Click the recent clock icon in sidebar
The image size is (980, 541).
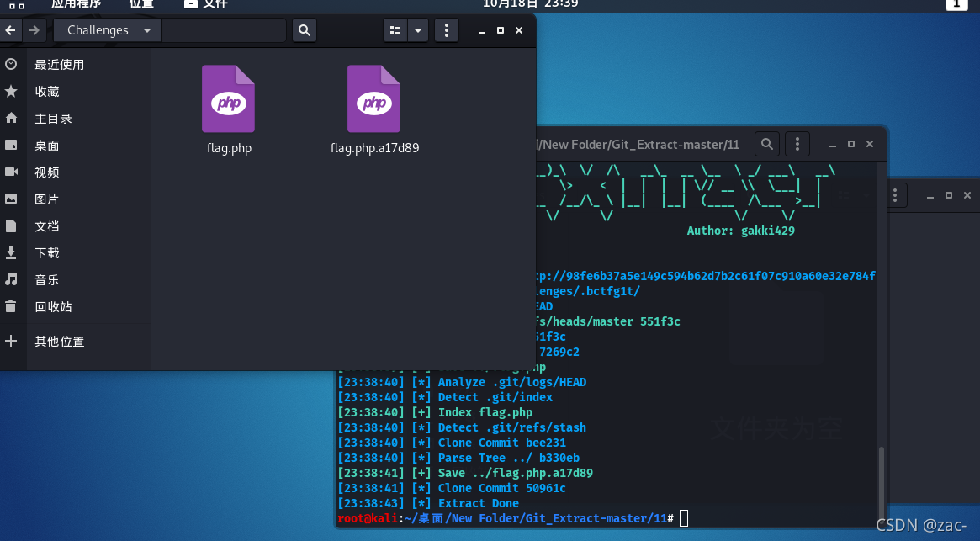[x=11, y=64]
